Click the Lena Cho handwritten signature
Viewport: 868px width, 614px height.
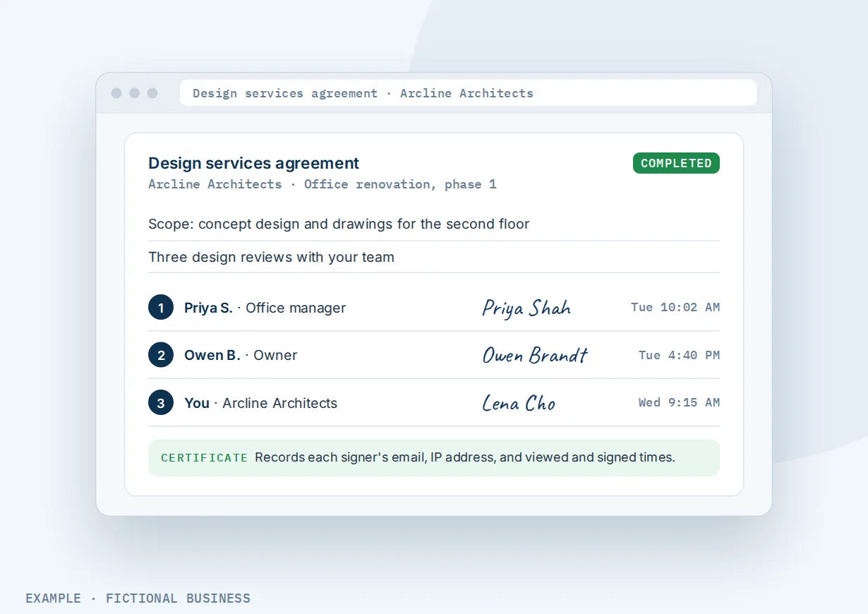(x=519, y=403)
